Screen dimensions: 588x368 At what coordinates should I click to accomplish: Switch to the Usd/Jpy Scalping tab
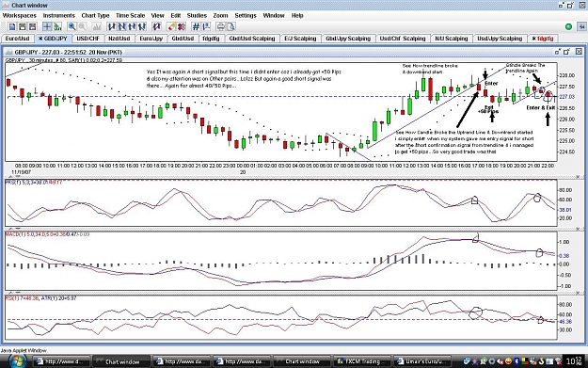(500, 39)
